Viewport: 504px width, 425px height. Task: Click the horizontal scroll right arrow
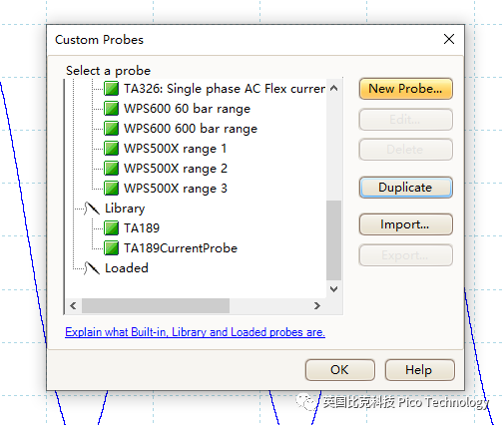[x=317, y=305]
